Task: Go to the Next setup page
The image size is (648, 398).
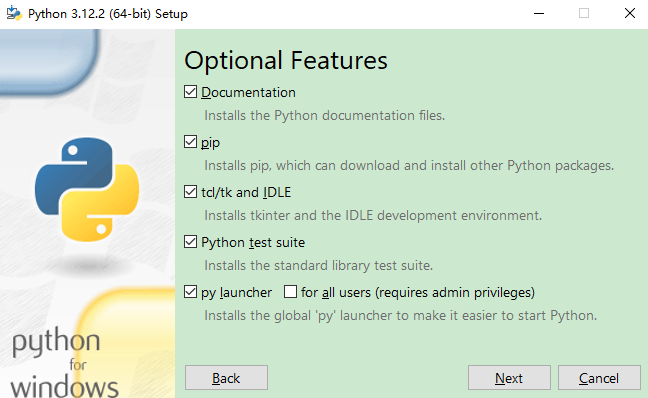Action: click(x=509, y=378)
